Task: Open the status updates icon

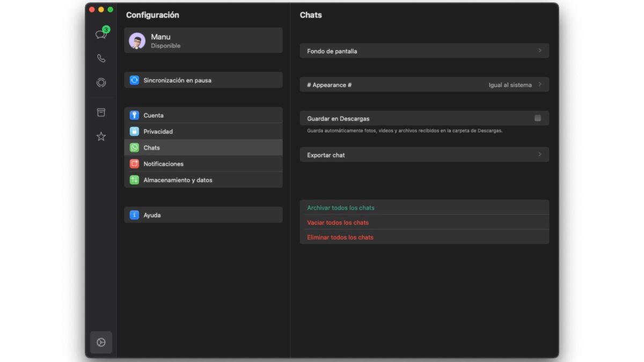Action: pos(101,83)
